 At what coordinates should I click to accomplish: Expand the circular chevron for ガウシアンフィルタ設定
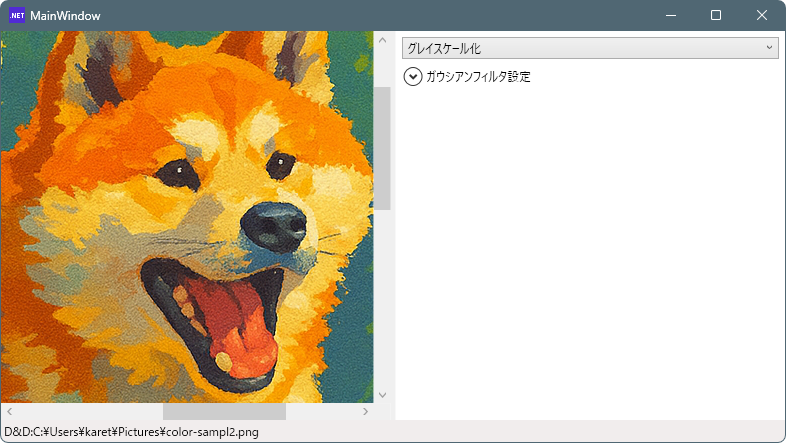tap(413, 77)
